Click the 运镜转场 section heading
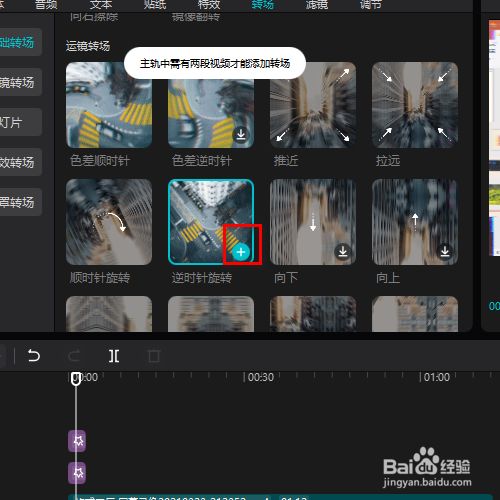The width and height of the screenshot is (500, 500). (88, 46)
